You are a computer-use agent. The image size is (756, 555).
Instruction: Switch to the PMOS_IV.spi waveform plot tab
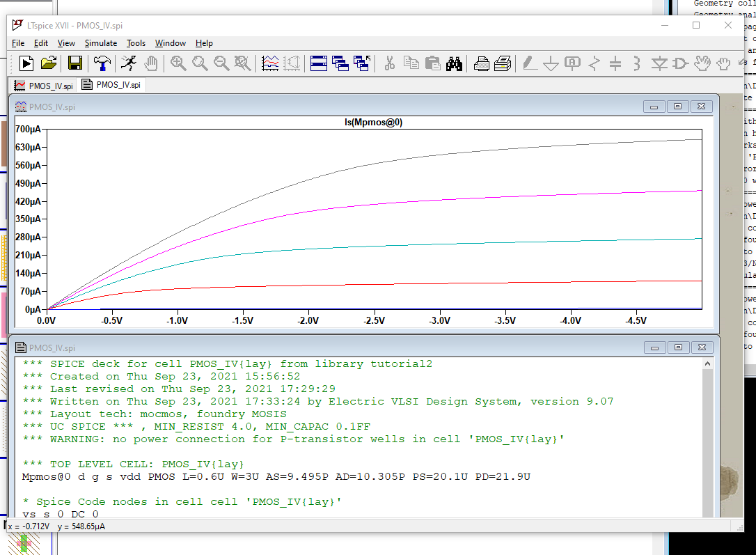pos(43,86)
